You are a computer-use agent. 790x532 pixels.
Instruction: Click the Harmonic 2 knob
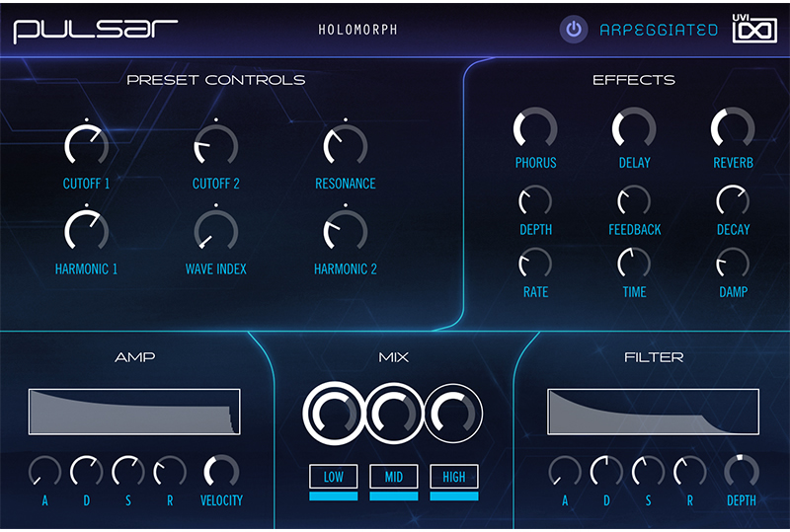click(x=345, y=230)
